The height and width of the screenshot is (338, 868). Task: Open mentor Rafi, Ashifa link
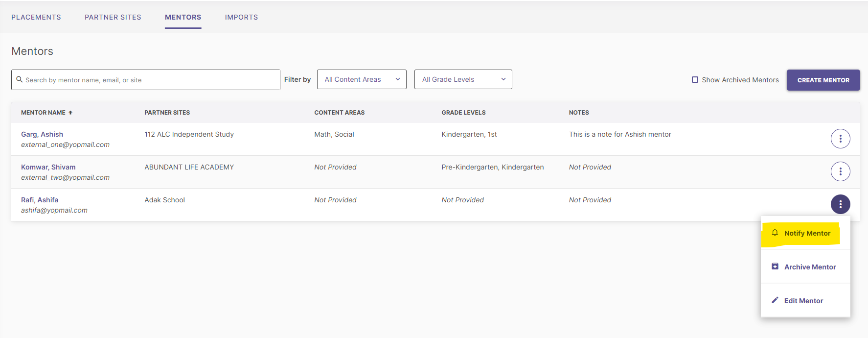click(x=40, y=200)
